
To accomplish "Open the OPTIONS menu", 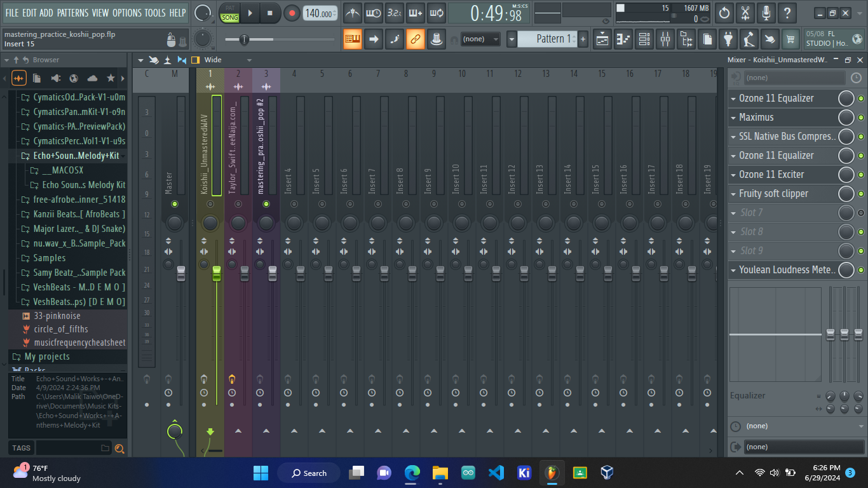I will pos(127,13).
